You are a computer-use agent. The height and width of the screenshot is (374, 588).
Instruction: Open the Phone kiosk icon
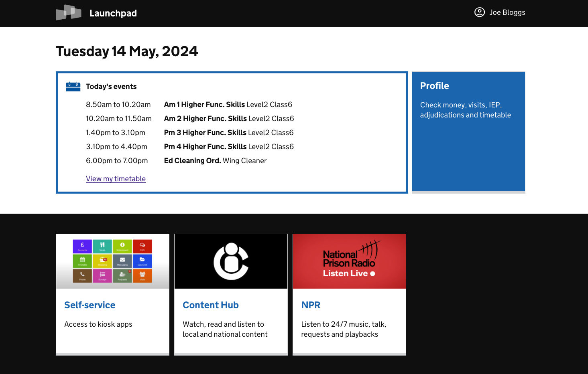click(82, 276)
